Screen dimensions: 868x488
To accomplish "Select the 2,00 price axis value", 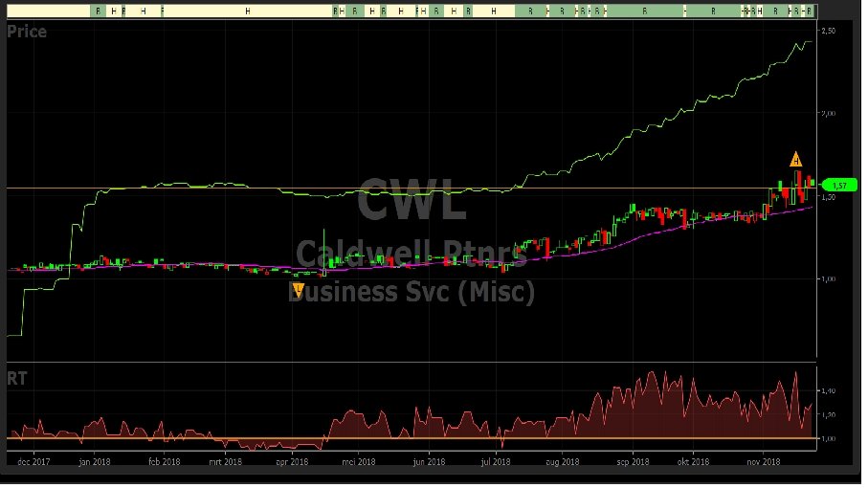I will pos(829,113).
